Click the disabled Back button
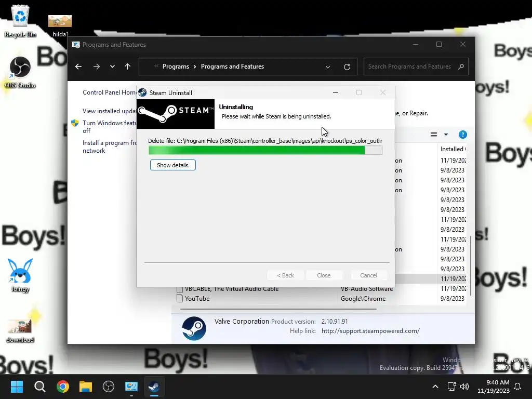 pyautogui.click(x=285, y=275)
